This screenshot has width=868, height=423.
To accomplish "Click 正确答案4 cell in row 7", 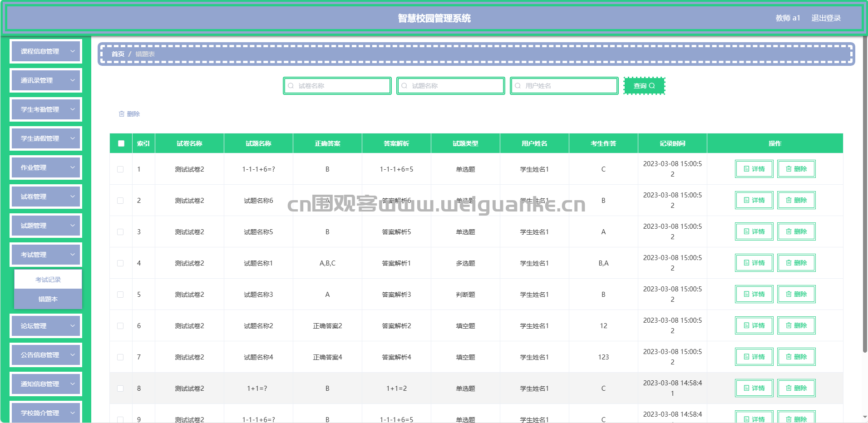I will click(x=327, y=357).
